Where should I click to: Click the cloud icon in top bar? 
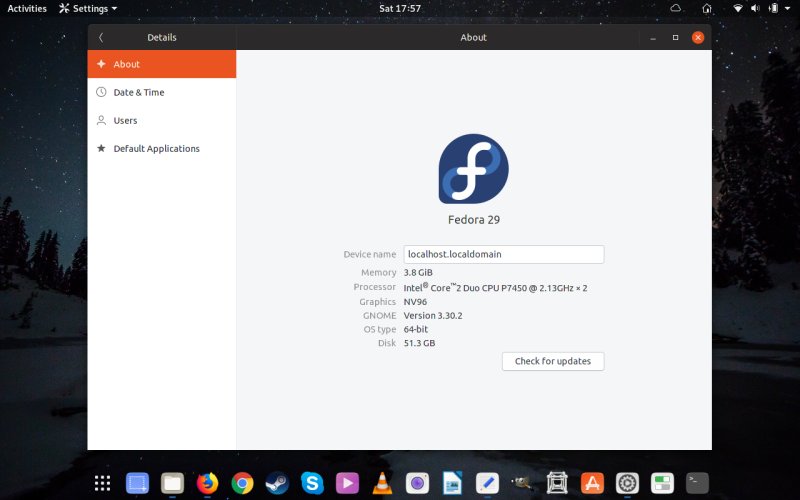676,8
